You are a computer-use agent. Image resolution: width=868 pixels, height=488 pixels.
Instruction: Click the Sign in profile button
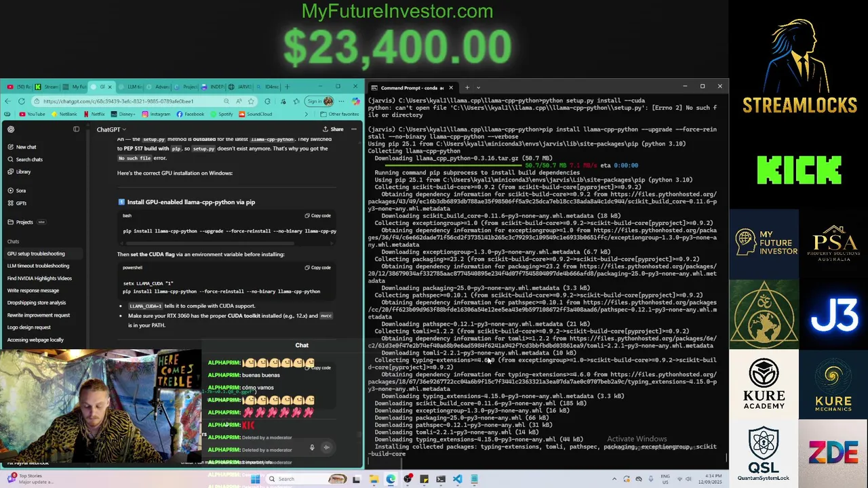coord(319,101)
